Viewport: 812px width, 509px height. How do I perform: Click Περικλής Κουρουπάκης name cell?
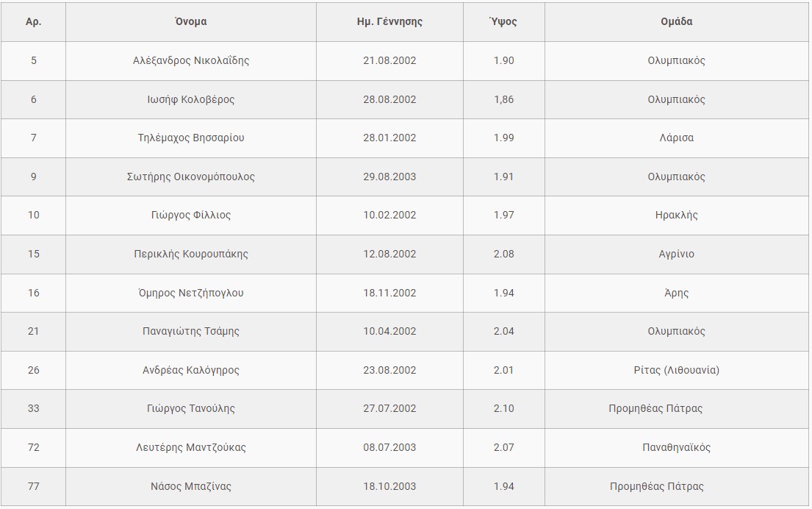(x=191, y=254)
